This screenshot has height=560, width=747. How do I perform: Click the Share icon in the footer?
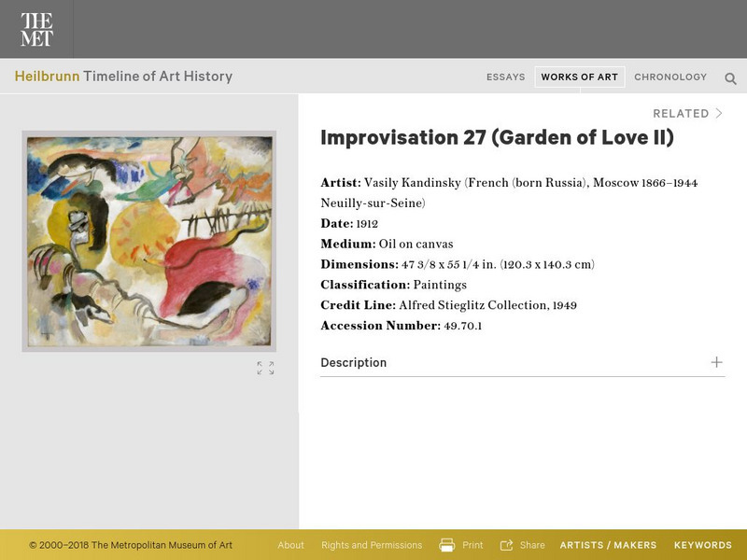509,544
